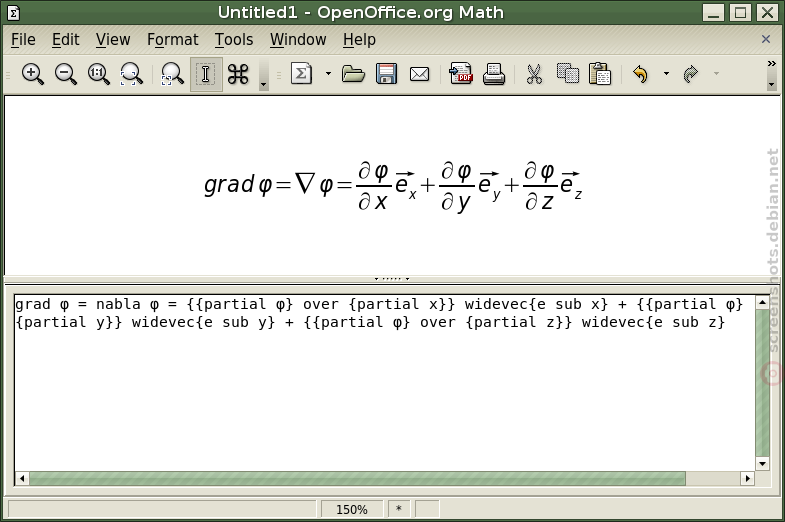Open the Window menu

tap(298, 40)
